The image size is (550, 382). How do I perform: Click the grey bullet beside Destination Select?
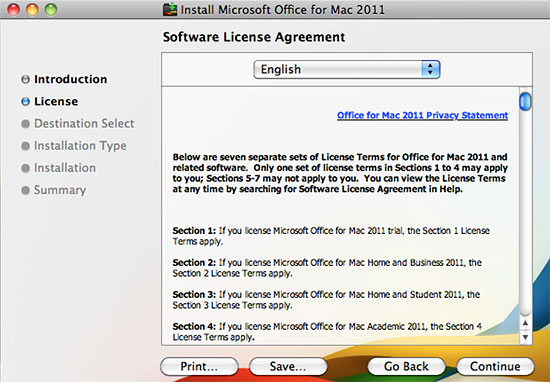[25, 123]
